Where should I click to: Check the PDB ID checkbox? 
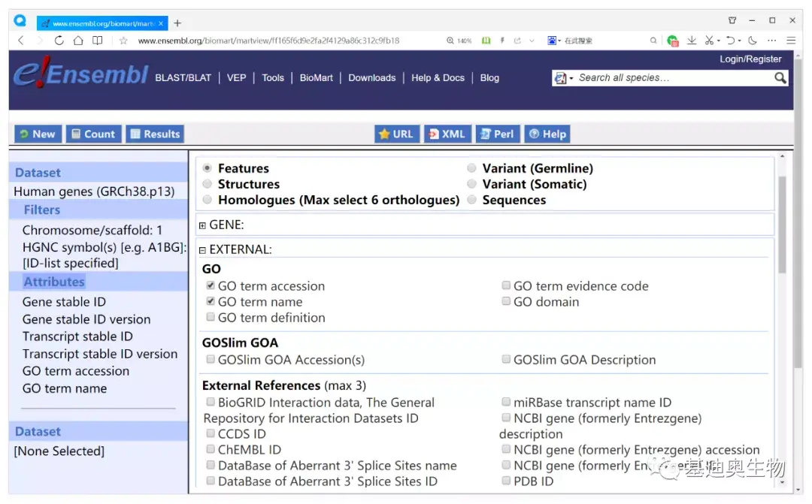pos(506,481)
